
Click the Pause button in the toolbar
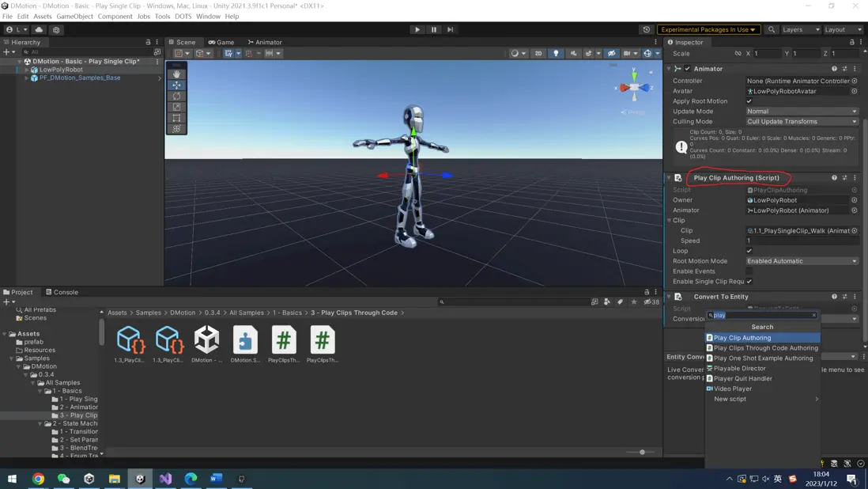(433, 29)
